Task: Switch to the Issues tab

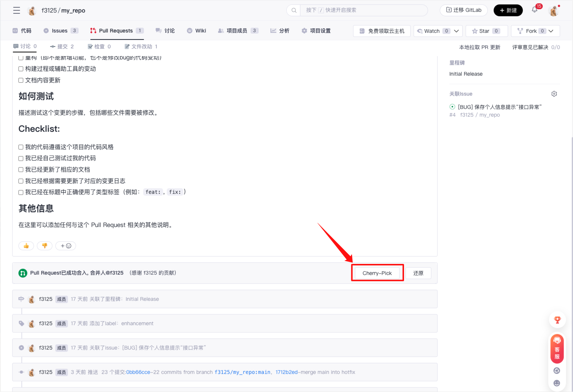Action: pyautogui.click(x=59, y=31)
